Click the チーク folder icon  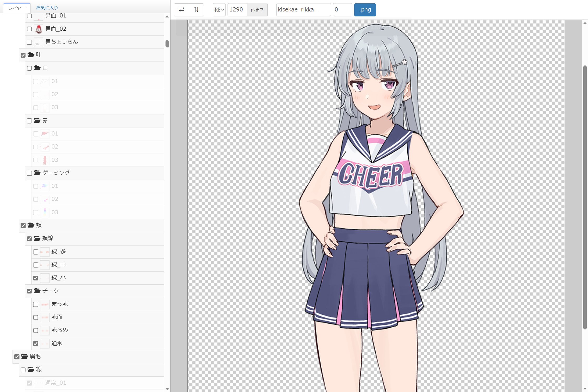[x=37, y=291]
